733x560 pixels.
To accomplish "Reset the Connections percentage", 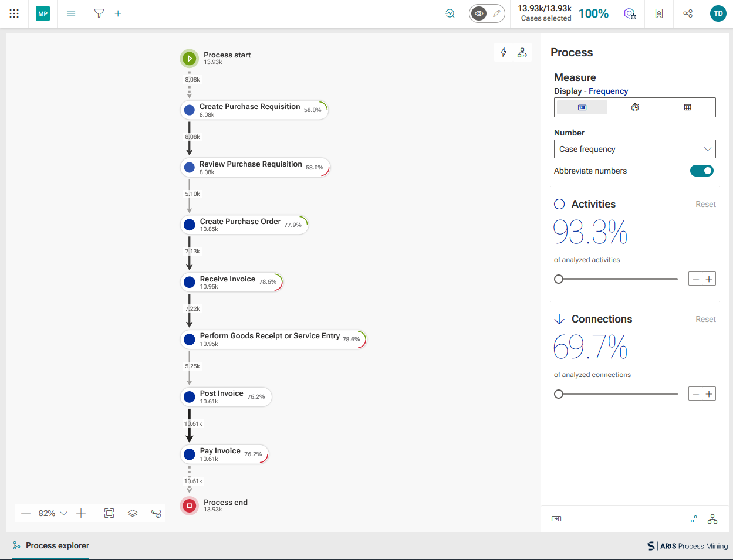I will point(705,319).
